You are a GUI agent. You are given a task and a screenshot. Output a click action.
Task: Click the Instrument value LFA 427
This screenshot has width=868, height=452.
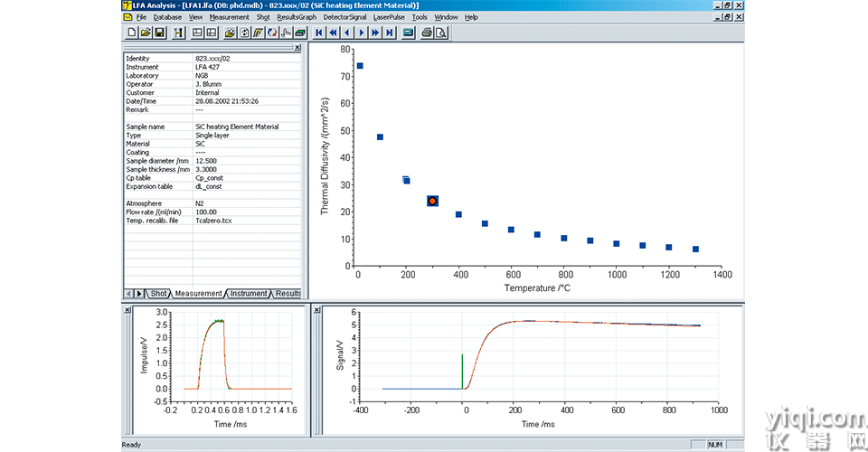(x=207, y=67)
